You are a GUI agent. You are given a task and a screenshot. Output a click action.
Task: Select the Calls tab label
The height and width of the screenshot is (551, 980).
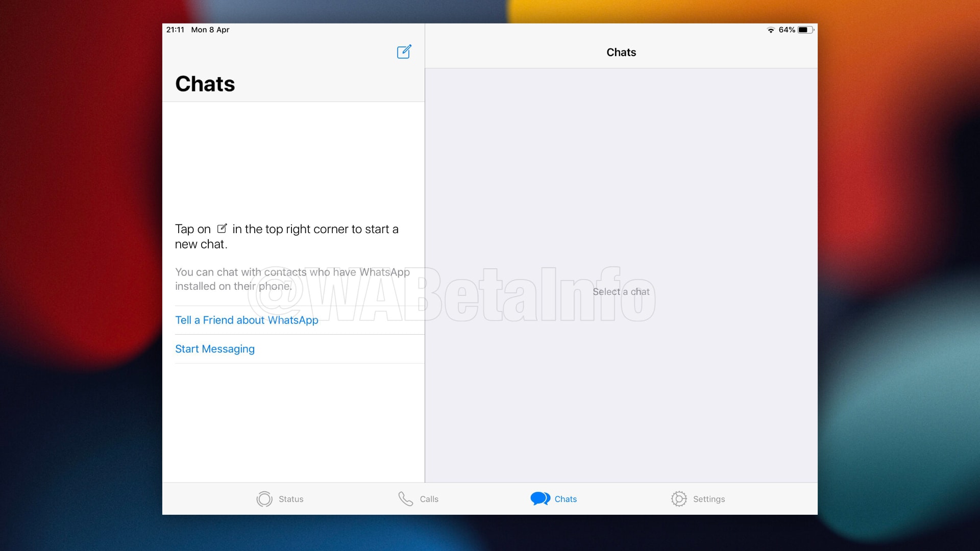coord(429,499)
